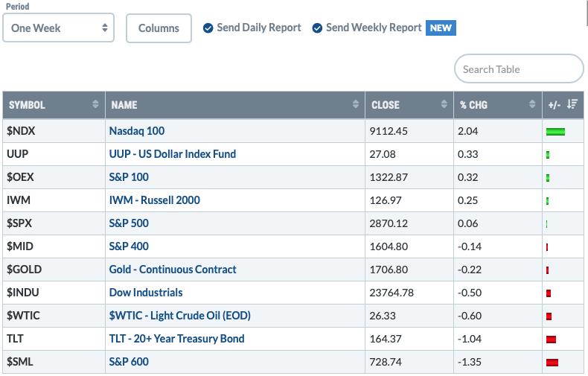Image resolution: width=588 pixels, height=376 pixels.
Task: Open the Nasdaq 100 link
Action: (137, 131)
